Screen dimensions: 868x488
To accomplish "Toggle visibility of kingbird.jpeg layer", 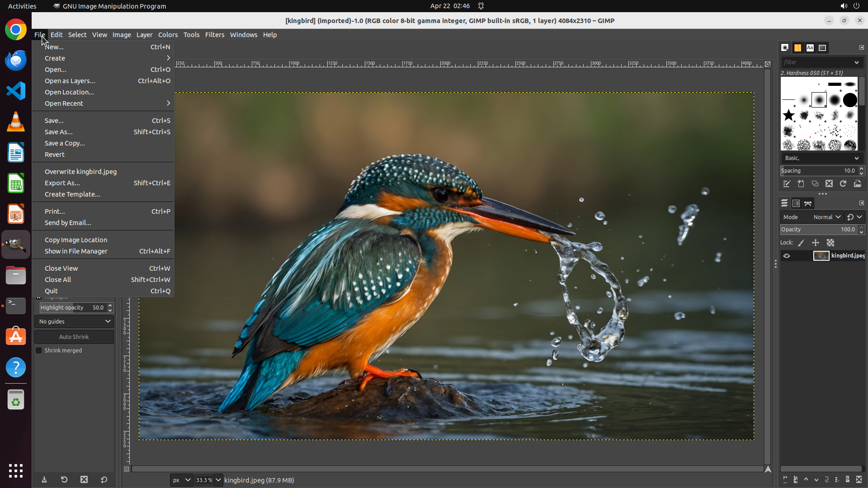I will [x=787, y=256].
